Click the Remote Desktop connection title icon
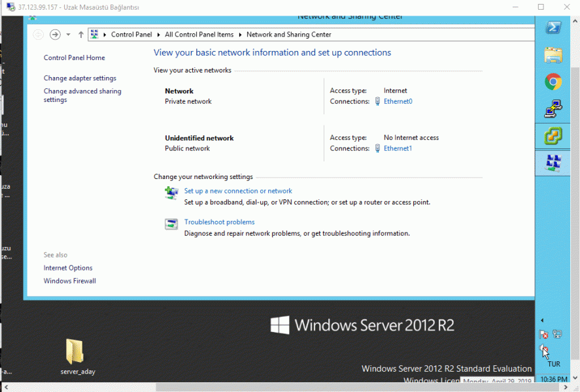The image size is (580, 392). pyautogui.click(x=10, y=7)
